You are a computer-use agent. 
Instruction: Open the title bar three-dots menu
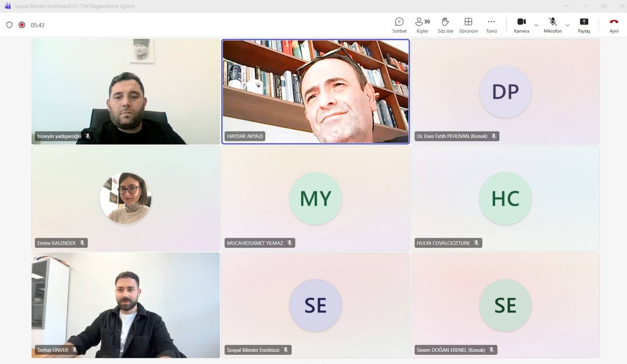(x=567, y=6)
